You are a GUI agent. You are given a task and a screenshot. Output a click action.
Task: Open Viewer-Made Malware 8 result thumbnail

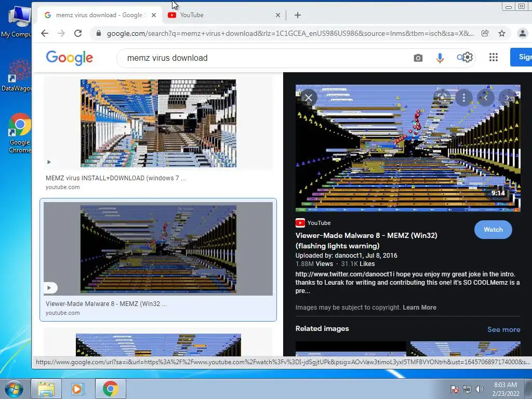click(x=158, y=249)
